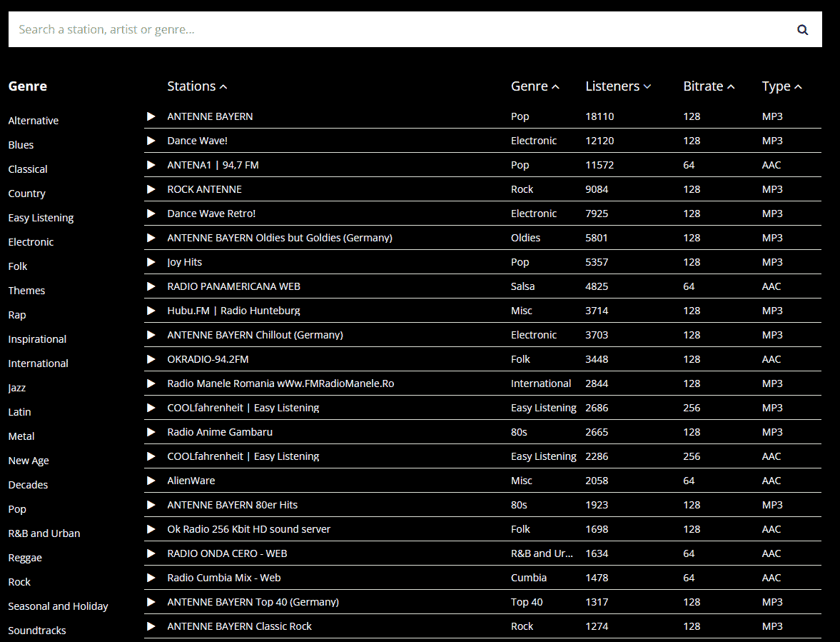The width and height of the screenshot is (840, 642).
Task: Play RADIO PANAMERICANA WEB station
Action: coord(151,286)
